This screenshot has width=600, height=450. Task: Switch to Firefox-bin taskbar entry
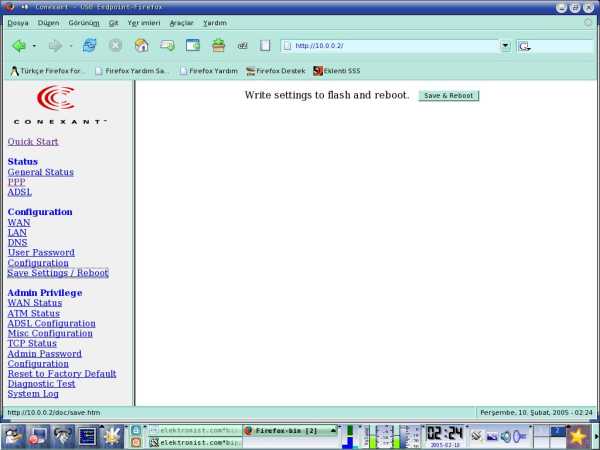tap(284, 430)
